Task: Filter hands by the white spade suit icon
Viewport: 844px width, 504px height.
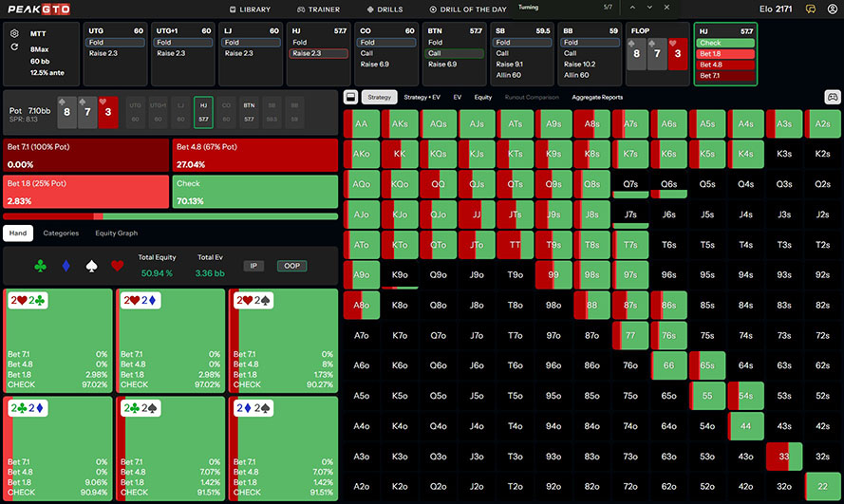Action: pyautogui.click(x=91, y=266)
